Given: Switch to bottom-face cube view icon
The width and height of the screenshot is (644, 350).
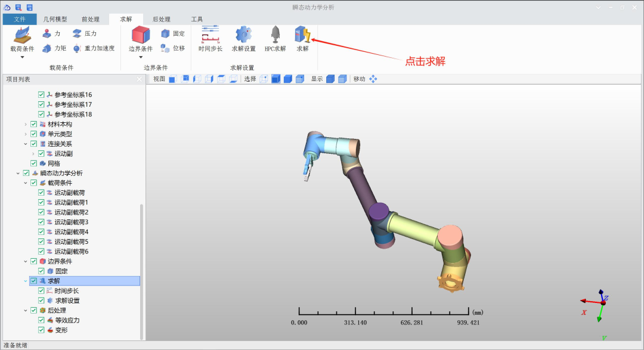Looking at the screenshot, I should [233, 79].
